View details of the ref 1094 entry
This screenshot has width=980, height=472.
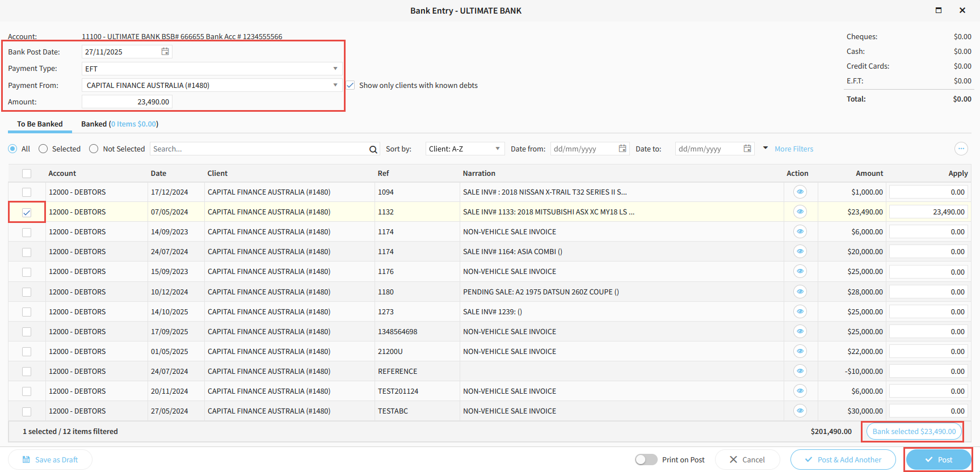coord(800,192)
